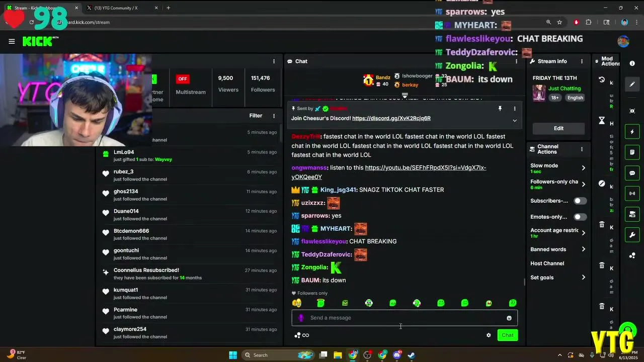The height and width of the screenshot is (362, 644).
Task: Open Channel Actions three-dot options
Action: tap(582, 149)
